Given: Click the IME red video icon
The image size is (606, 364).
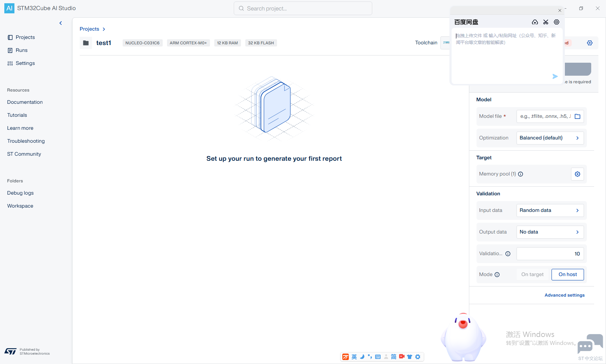Looking at the screenshot, I should coord(402,356).
